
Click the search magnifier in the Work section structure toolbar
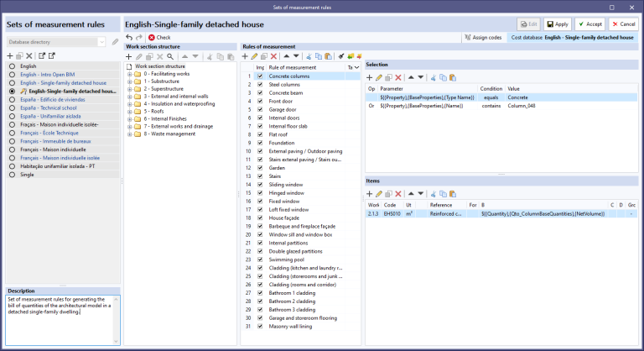170,57
